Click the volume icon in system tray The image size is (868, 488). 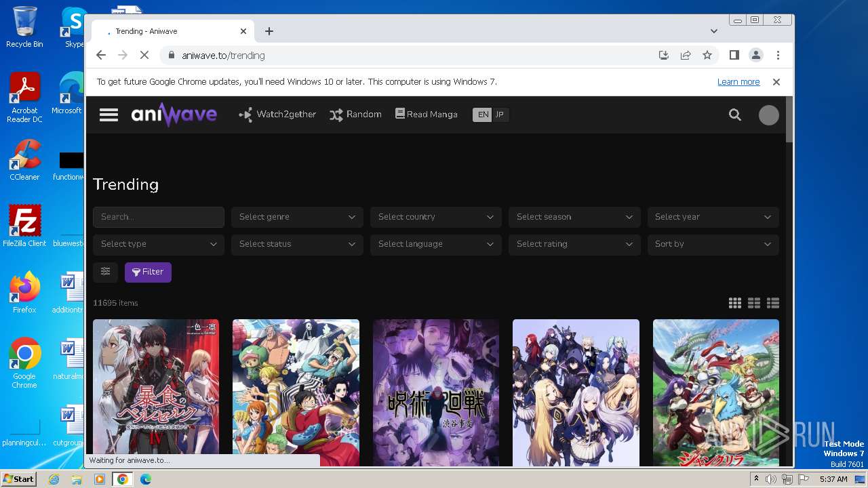[x=770, y=479]
